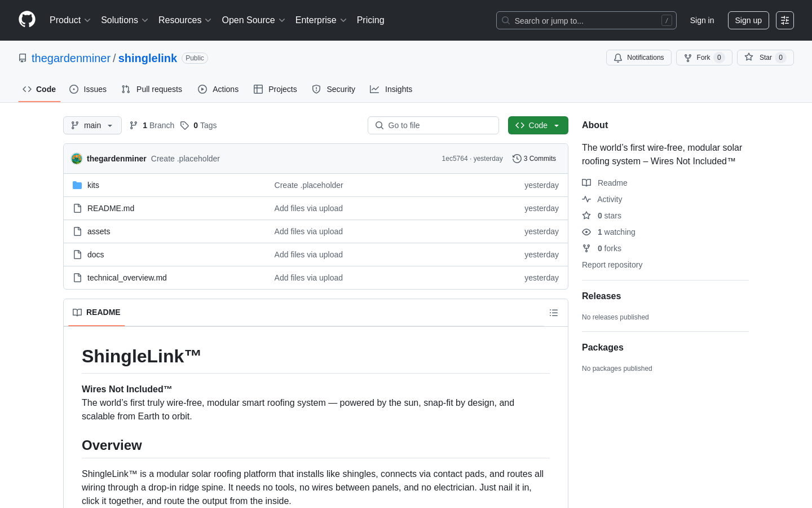Open the kits folder
This screenshot has height=508, width=812.
(x=93, y=185)
